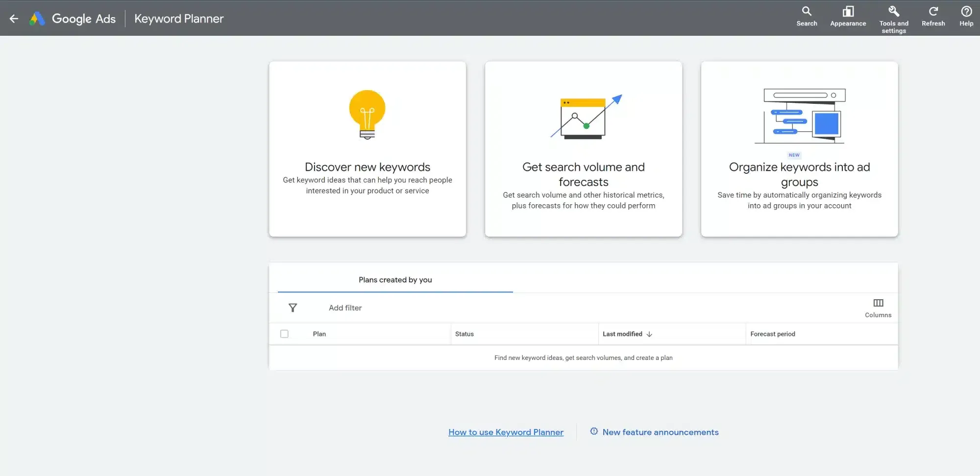980x476 pixels.
Task: Select the Status column header
Action: pyautogui.click(x=464, y=333)
